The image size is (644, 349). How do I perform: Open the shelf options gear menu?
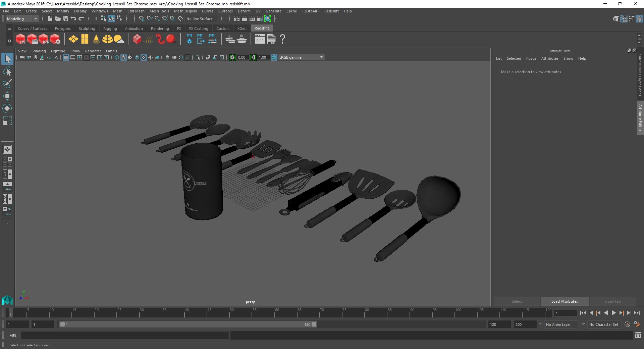click(x=9, y=41)
